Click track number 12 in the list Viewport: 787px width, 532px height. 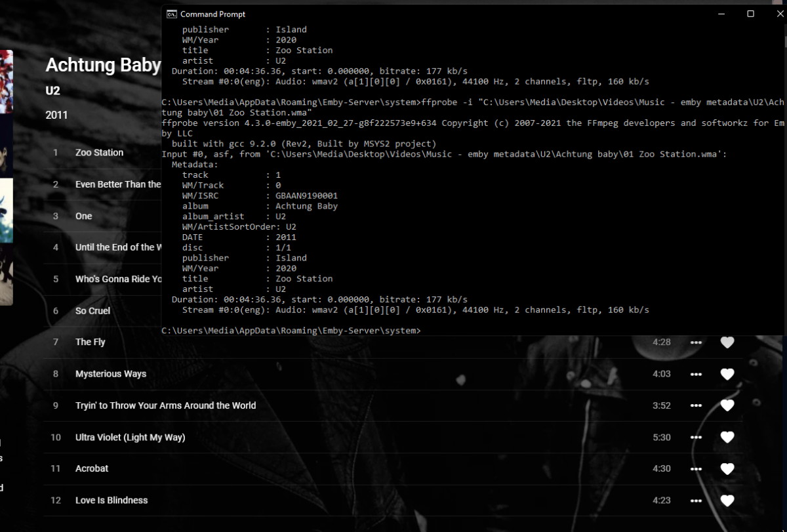click(56, 501)
